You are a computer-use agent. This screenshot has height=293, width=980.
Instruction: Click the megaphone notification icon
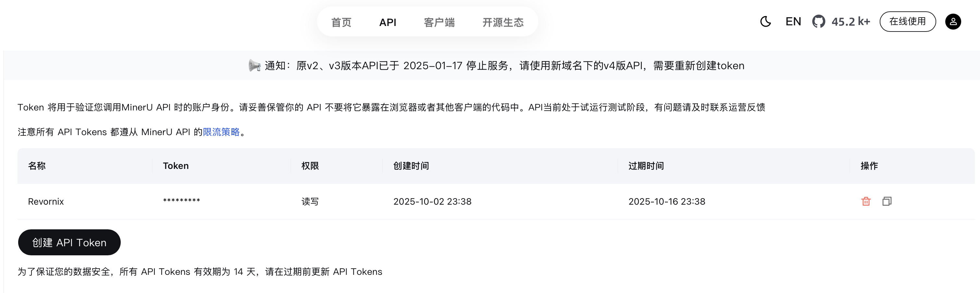tap(254, 66)
